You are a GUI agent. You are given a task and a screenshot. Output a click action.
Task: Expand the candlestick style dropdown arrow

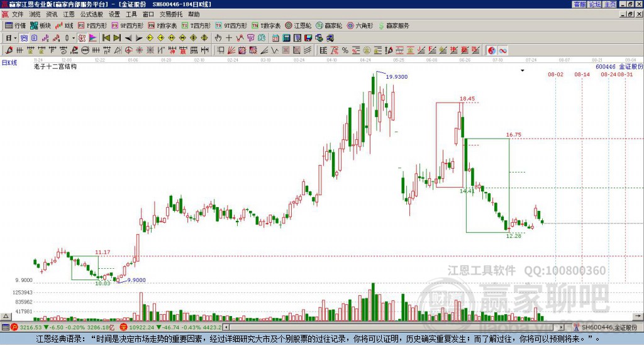(73, 38)
